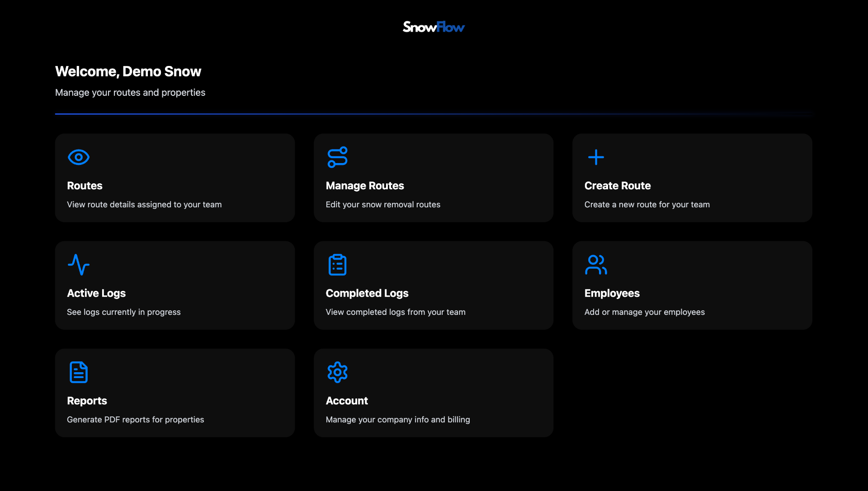Image resolution: width=868 pixels, height=491 pixels.
Task: Click the gear icon for Account
Action: pyautogui.click(x=337, y=372)
